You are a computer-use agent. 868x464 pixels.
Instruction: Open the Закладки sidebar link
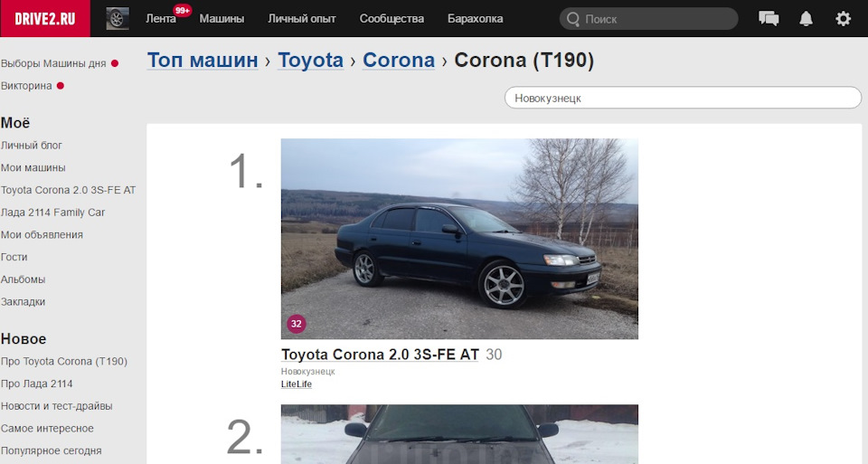click(23, 302)
